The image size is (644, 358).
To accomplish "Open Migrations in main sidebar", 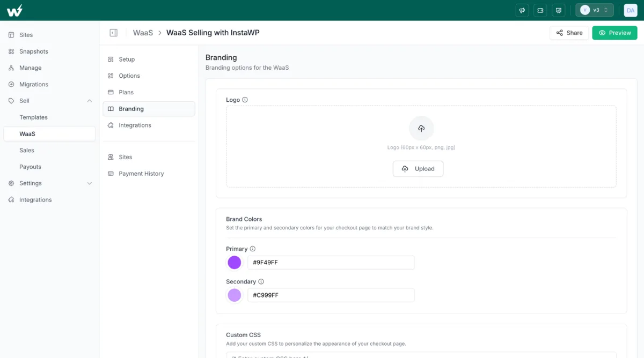I will (33, 85).
